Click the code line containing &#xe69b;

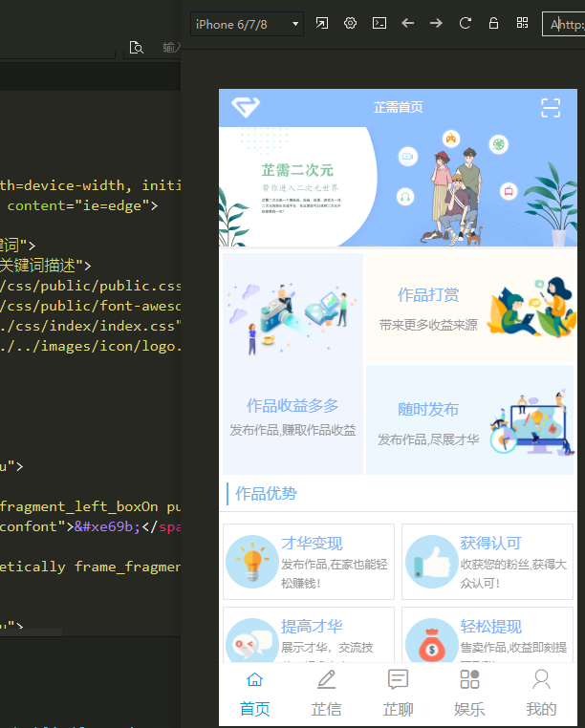click(91, 526)
